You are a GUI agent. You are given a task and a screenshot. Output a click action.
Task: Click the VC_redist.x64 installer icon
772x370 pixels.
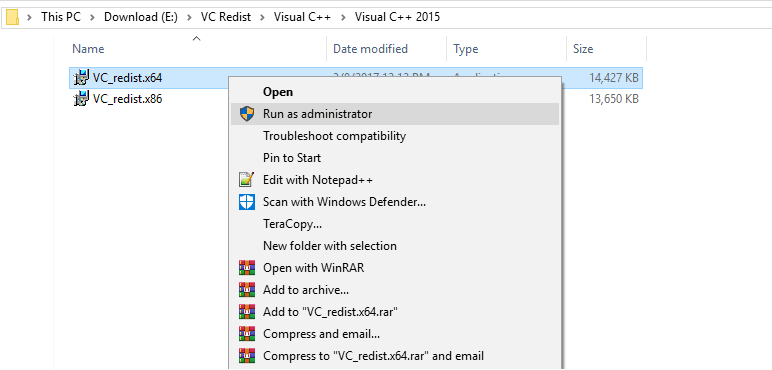coord(81,77)
